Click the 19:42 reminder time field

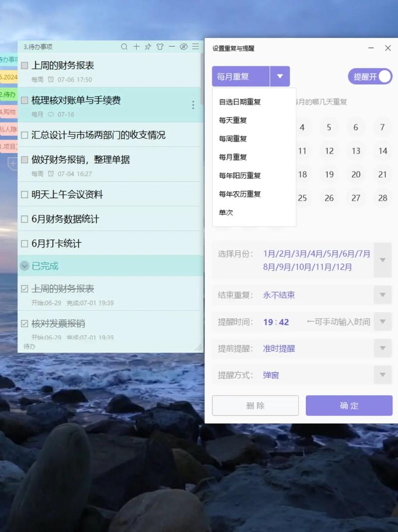(x=276, y=322)
